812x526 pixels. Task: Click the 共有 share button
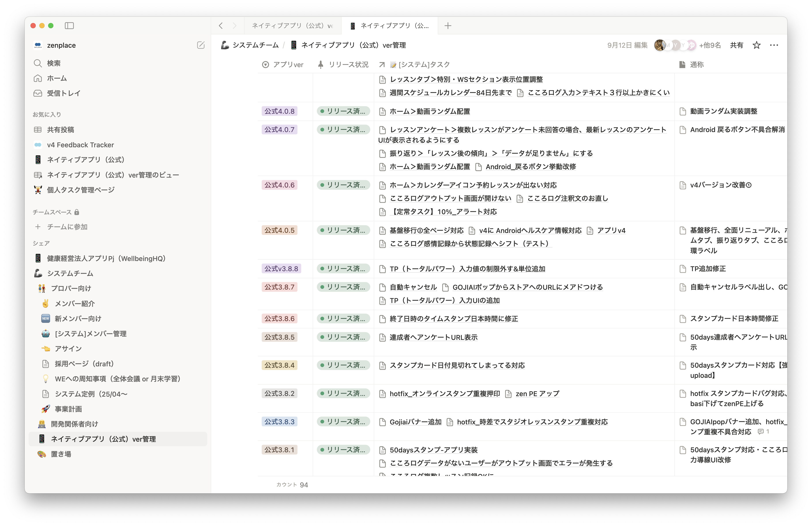737,45
